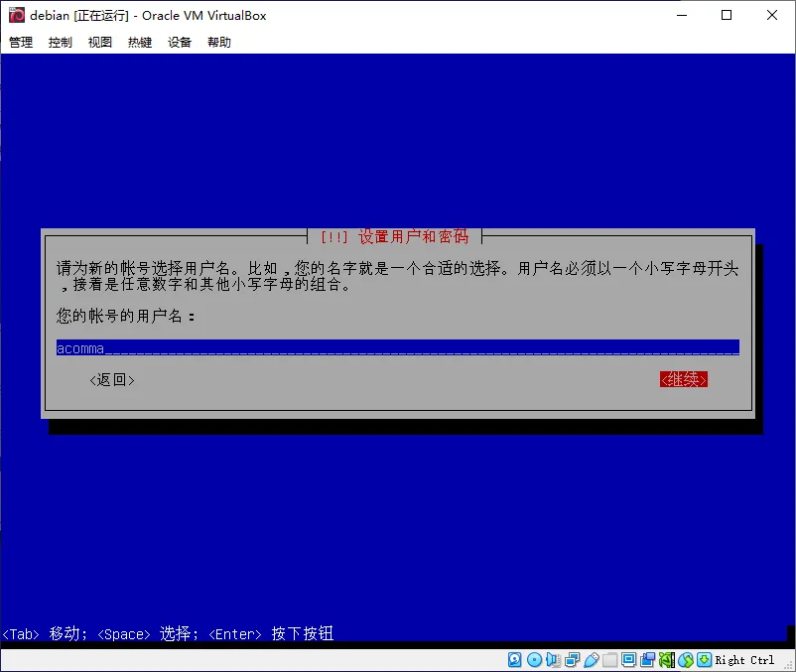Open the 视图 menu
Image resolution: width=796 pixels, height=672 pixels.
click(x=100, y=42)
